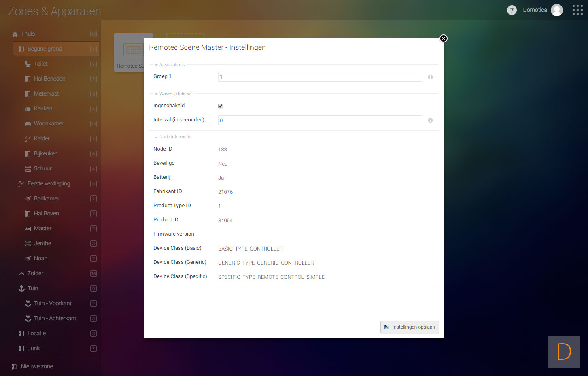The width and height of the screenshot is (588, 376).
Task: Click the Eerste verdieping stairs icon
Action: [x=21, y=184]
